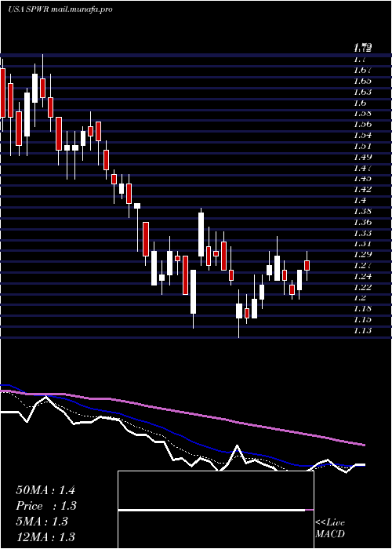The height and width of the screenshot is (549, 392).
Task: Select the 1.58 price axis label
Action: [x=362, y=114]
